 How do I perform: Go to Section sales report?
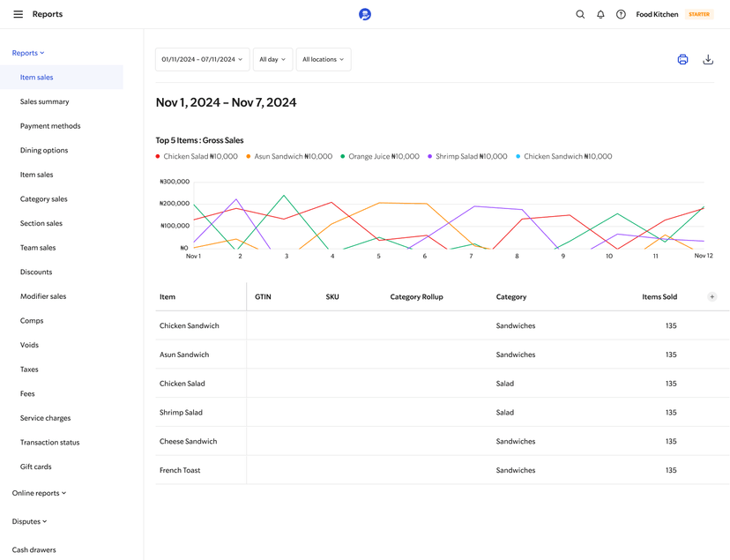tap(41, 223)
